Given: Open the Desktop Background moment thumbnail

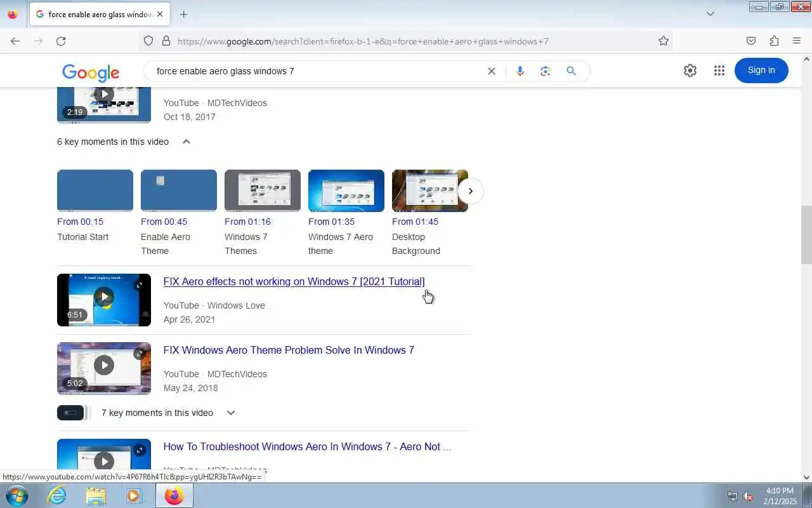Looking at the screenshot, I should pos(430,190).
